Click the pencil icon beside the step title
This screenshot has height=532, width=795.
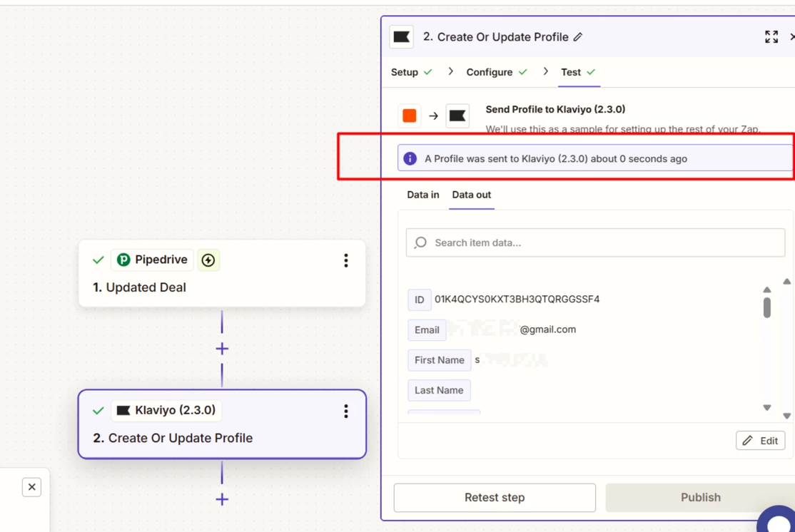click(578, 37)
